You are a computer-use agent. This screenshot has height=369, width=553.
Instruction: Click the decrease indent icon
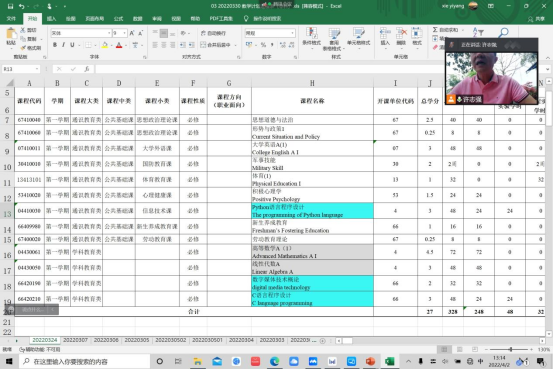pyautogui.click(x=183, y=45)
